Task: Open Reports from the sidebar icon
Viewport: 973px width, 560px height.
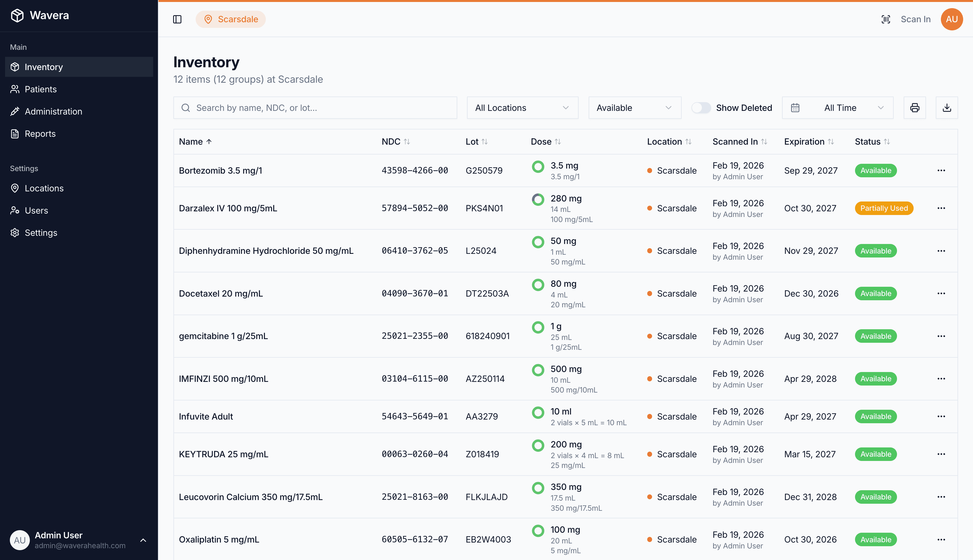Action: pyautogui.click(x=15, y=133)
